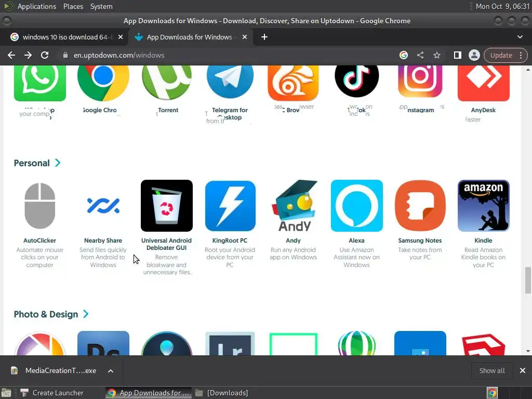532x399 pixels.
Task: Click the scrollbar down arrow
Action: 528,351
